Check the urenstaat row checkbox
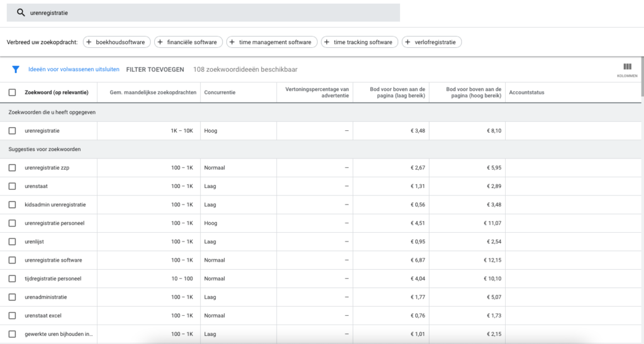Viewport: 644px width, 344px height. 13,186
